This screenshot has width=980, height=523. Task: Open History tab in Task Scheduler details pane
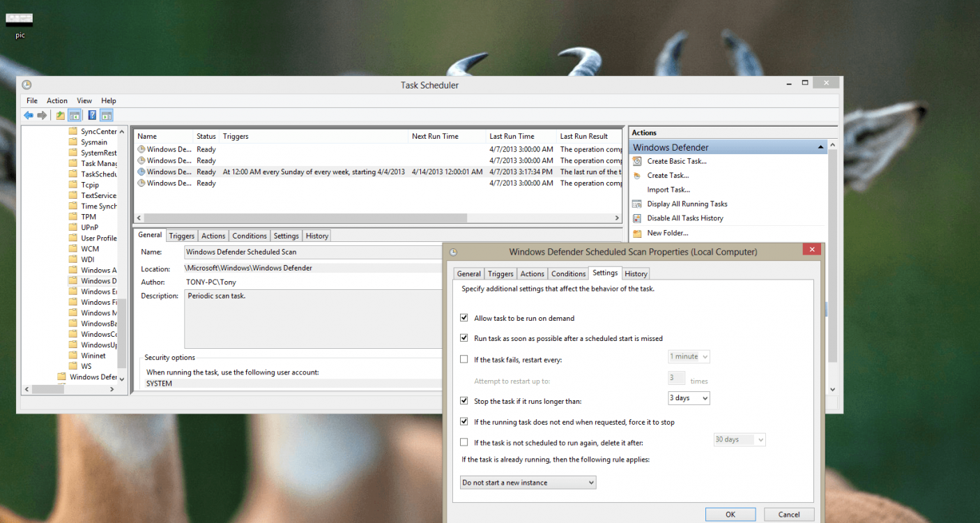coord(317,236)
